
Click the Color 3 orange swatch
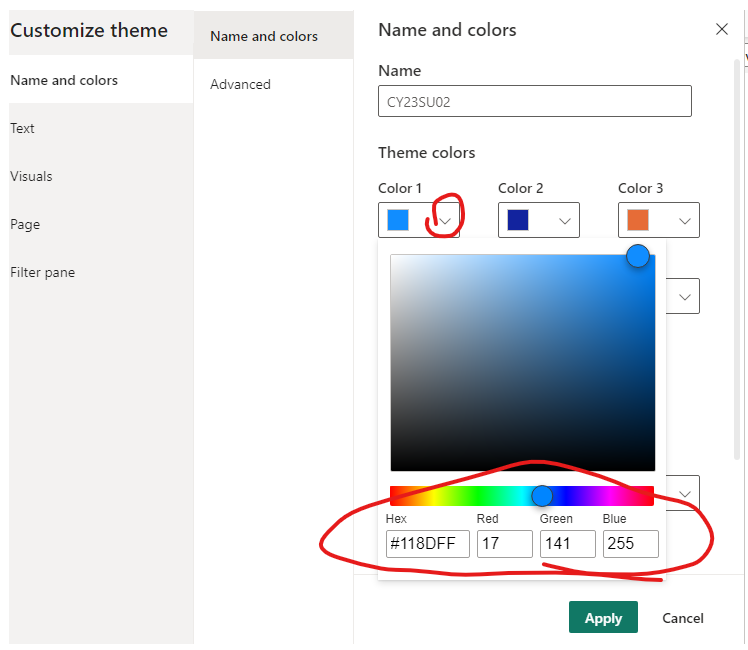[x=638, y=220]
